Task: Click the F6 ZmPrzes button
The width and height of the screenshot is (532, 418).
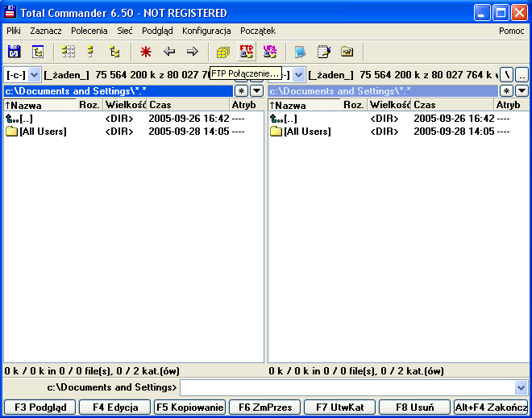Action: (x=265, y=408)
